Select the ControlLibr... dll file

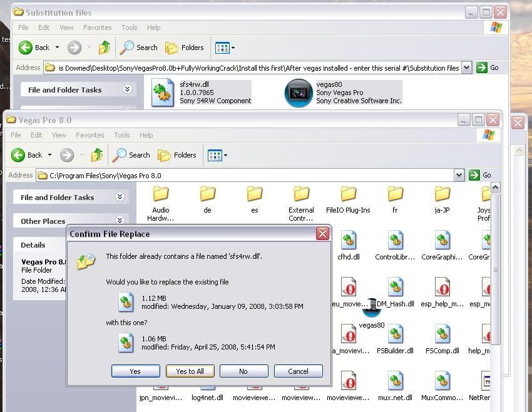click(396, 246)
